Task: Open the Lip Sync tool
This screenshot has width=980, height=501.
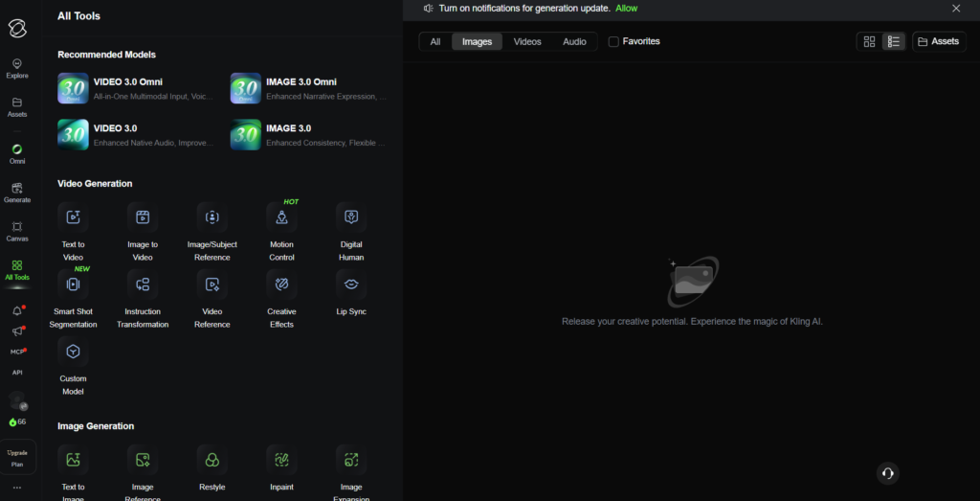Action: point(351,293)
